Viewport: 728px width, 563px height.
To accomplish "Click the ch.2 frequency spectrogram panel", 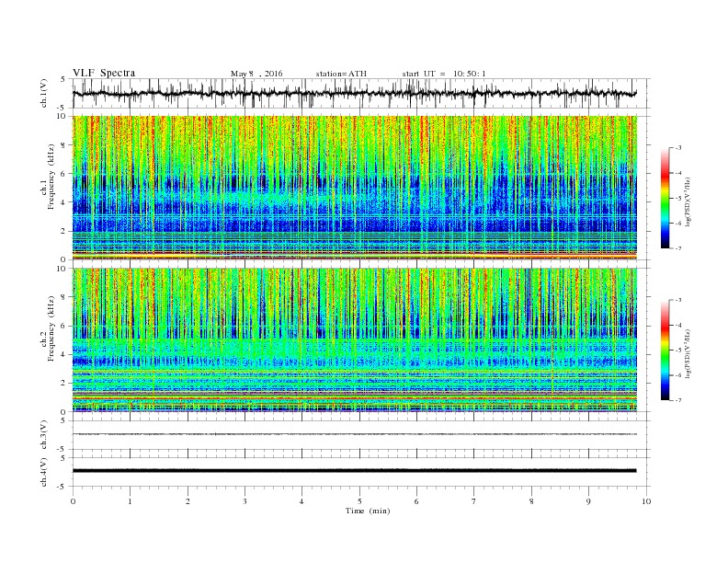I will (x=354, y=340).
